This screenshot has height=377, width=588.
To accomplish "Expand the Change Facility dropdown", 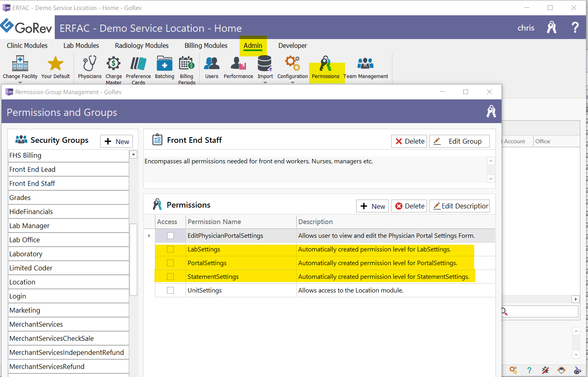I will click(x=20, y=82).
